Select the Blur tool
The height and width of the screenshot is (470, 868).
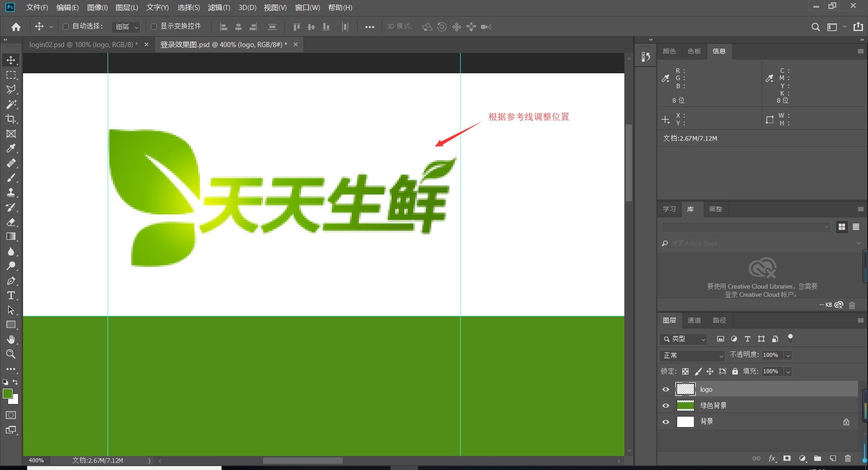[11, 252]
